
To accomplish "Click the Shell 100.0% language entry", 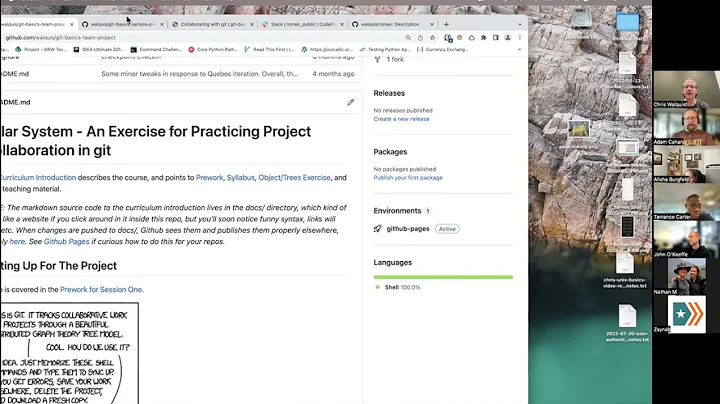I will 398,287.
